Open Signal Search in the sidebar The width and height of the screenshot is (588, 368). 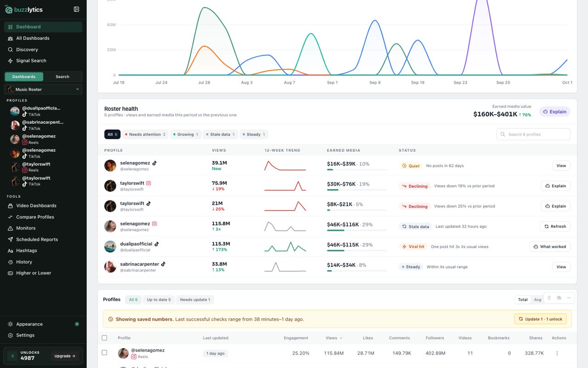click(x=43, y=61)
